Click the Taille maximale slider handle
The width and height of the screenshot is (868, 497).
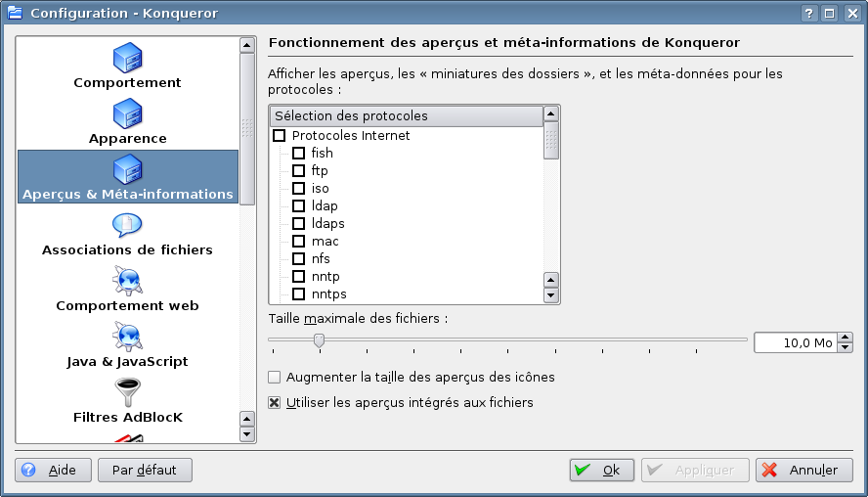click(319, 340)
